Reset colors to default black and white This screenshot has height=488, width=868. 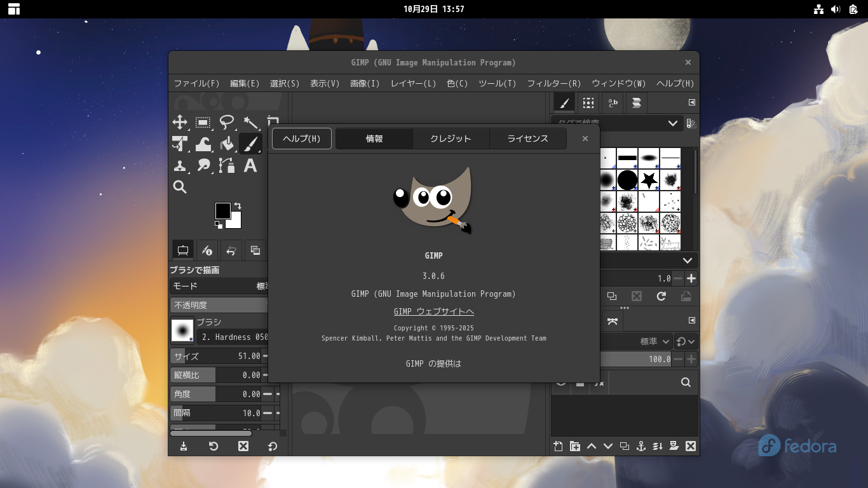(x=218, y=225)
